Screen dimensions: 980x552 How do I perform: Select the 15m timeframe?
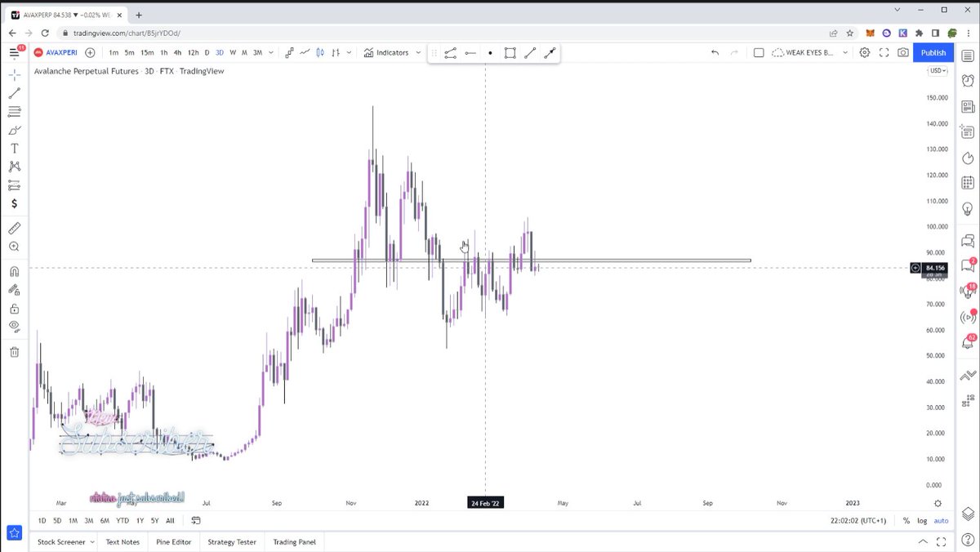[147, 52]
